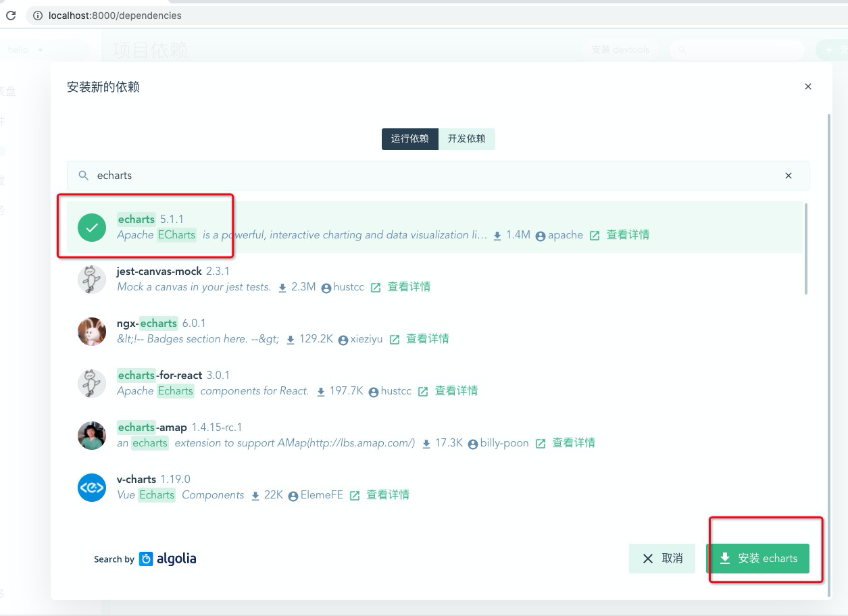Select the echarts-for-react package name
Image resolution: width=848 pixels, height=616 pixels.
point(159,375)
